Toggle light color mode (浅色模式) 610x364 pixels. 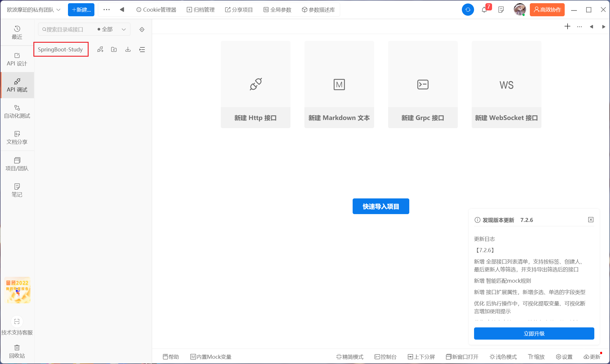[503, 357]
